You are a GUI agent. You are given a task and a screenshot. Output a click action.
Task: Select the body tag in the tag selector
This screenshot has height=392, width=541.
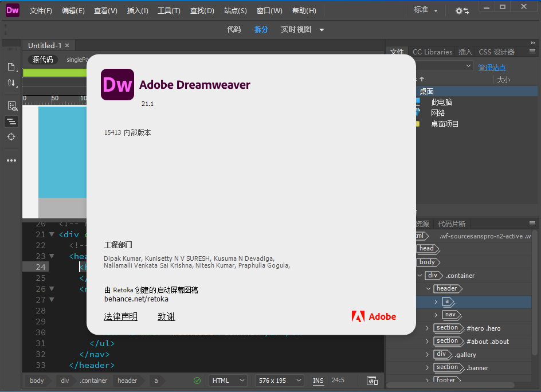pyautogui.click(x=37, y=381)
